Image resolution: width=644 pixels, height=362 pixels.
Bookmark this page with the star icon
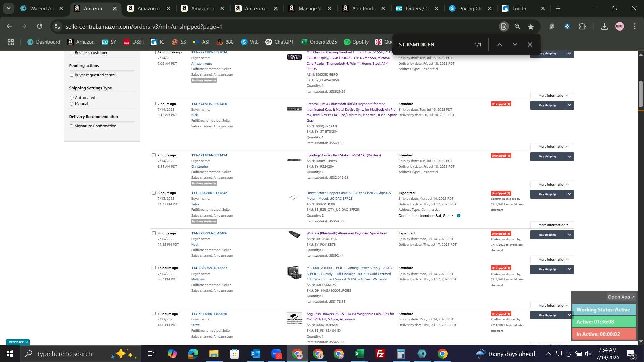[531, 27]
